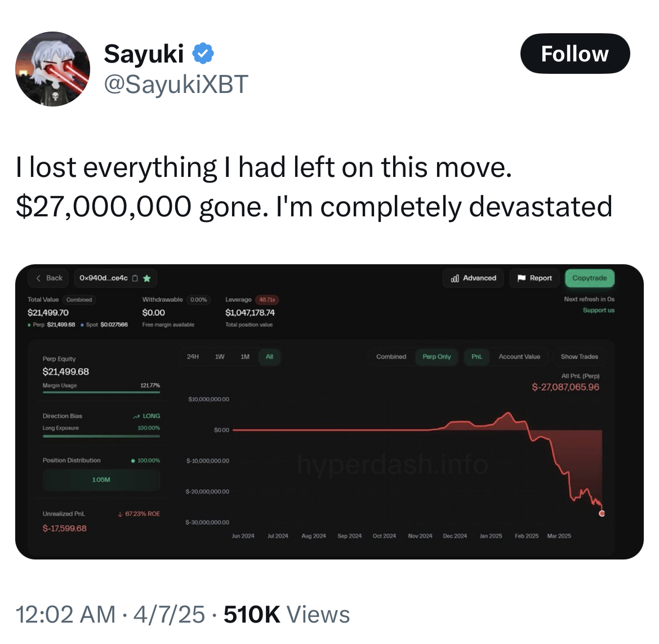Expand the 1W timeframe option
Image resolution: width=659 pixels, height=644 pixels.
tap(219, 357)
